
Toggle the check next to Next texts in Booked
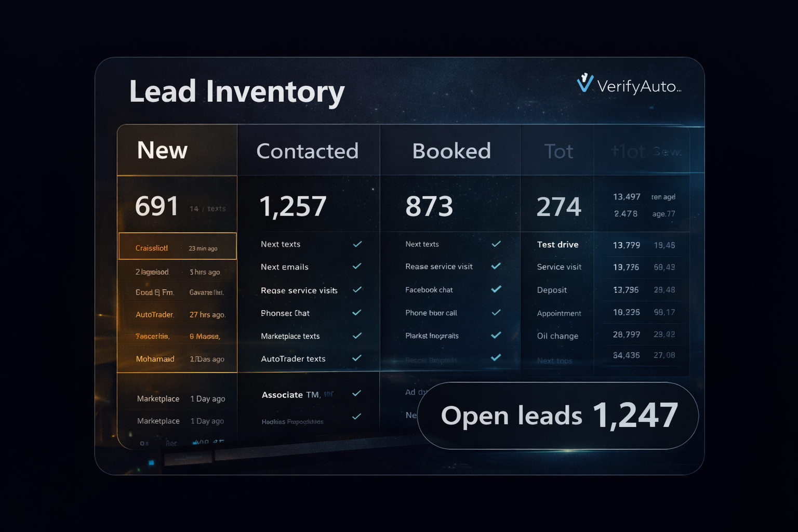point(496,244)
